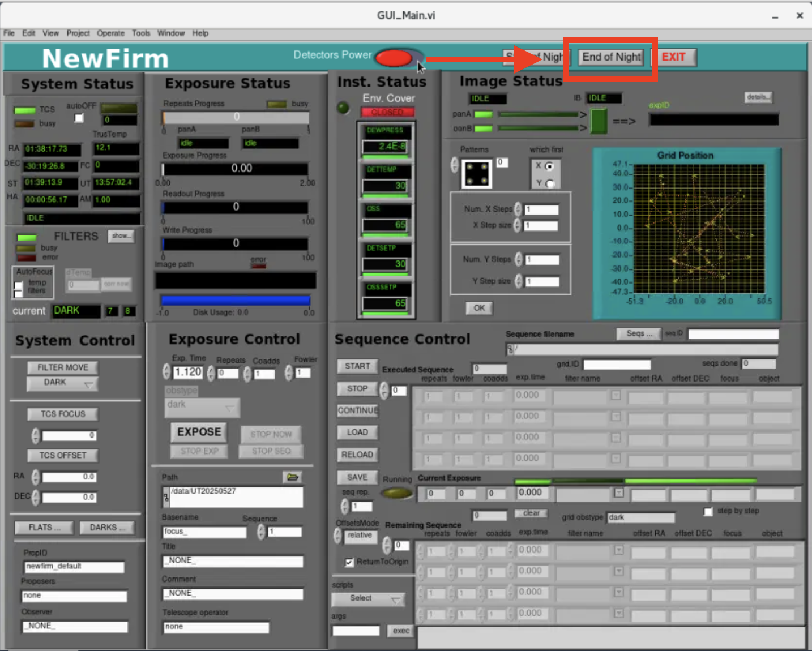
Task: Open the DARK filter dropdown
Action: [x=63, y=383]
